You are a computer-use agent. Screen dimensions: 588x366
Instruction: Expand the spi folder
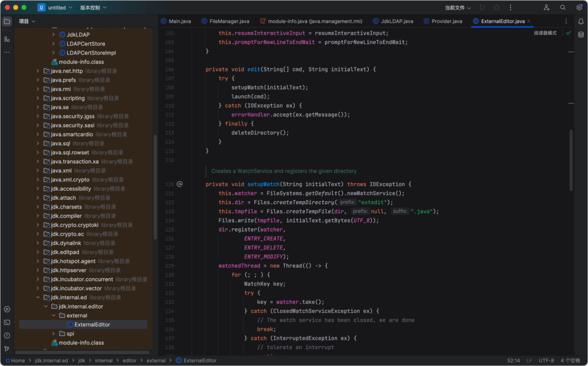[53, 333]
